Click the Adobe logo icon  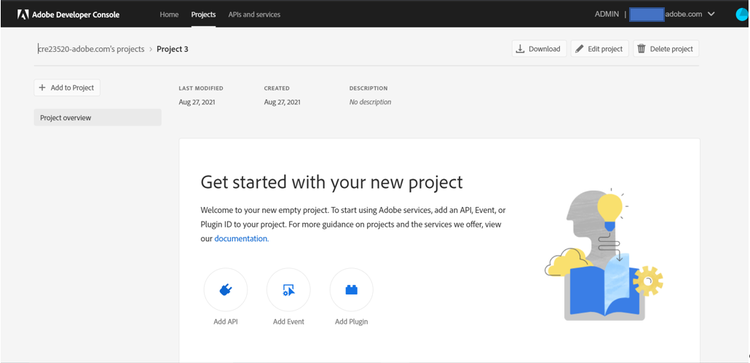click(23, 14)
